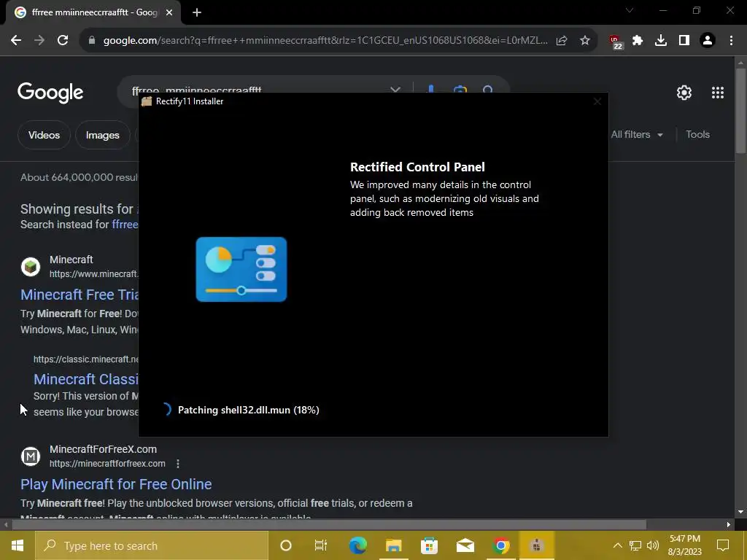Open Chrome's three-dot menu
The height and width of the screenshot is (560, 747).
[x=731, y=41]
